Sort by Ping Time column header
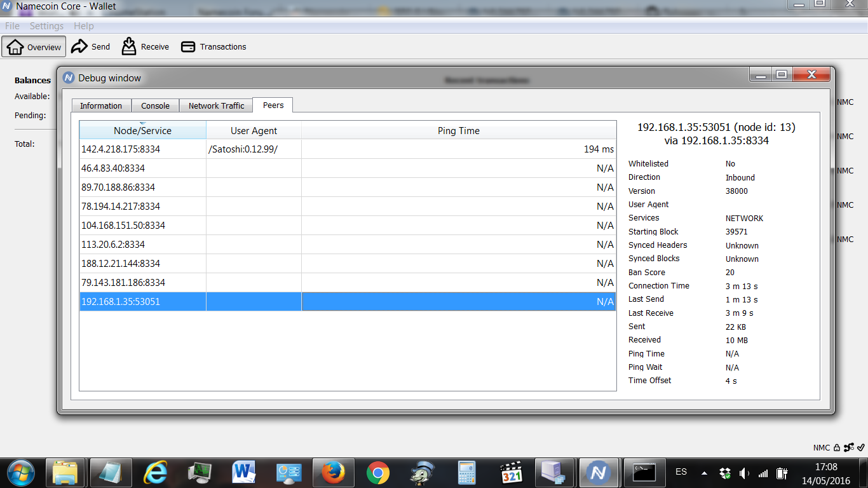 459,130
